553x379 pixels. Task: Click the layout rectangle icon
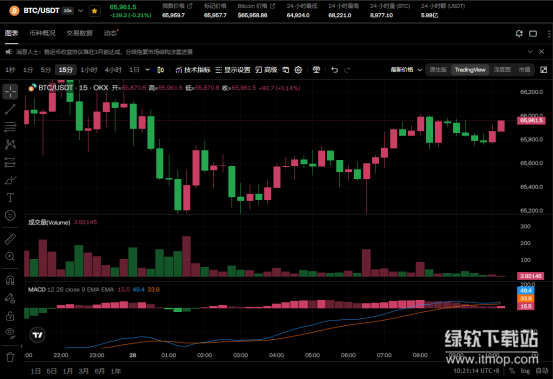pyautogui.click(x=533, y=33)
